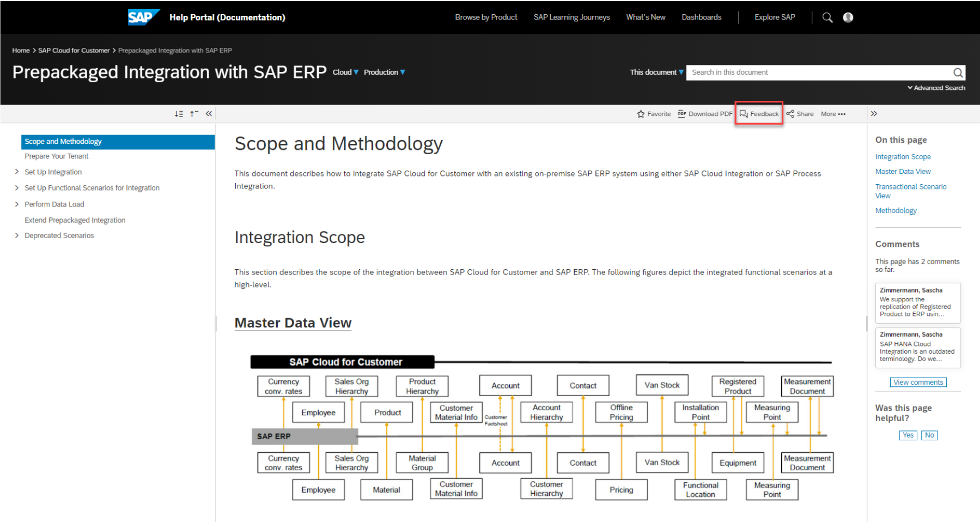
Task: Expand Set Up Integration tree node
Action: [17, 172]
